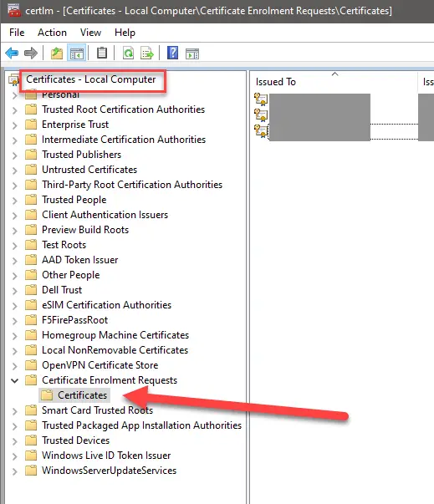
Task: Toggle Show/Hide Console Tree icon
Action: click(x=76, y=53)
